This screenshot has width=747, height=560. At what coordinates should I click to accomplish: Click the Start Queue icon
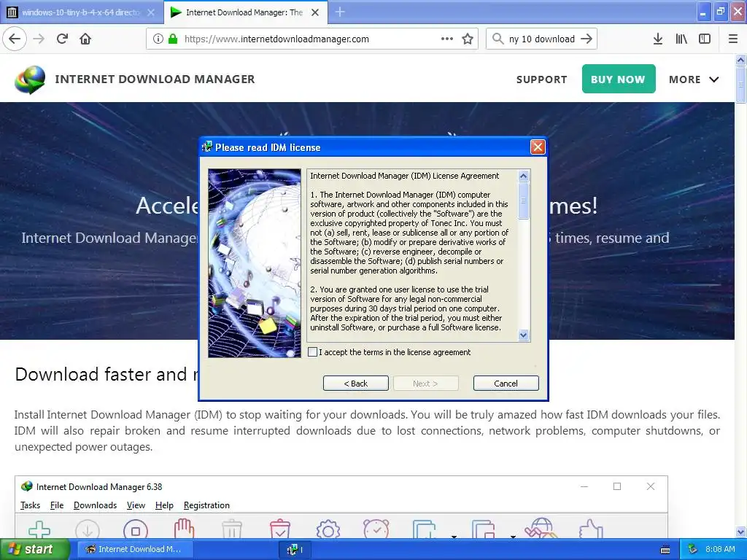[425, 529]
